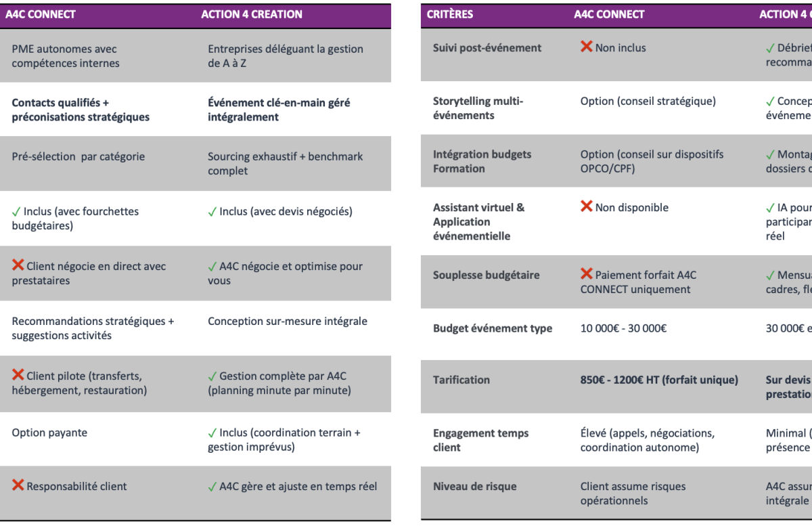Image resolution: width=812 pixels, height=528 pixels.
Task: Click green check by "Inclus (avec fourchettes"
Action: [x=16, y=212]
